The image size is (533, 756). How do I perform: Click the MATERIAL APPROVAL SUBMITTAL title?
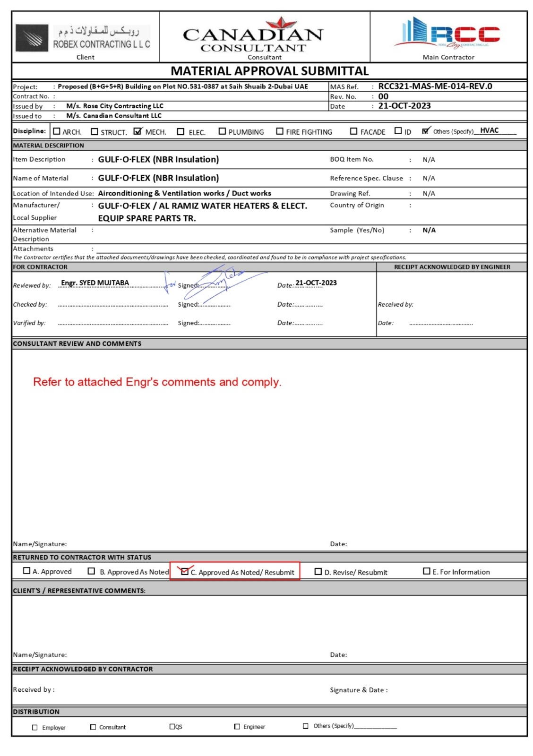[270, 71]
